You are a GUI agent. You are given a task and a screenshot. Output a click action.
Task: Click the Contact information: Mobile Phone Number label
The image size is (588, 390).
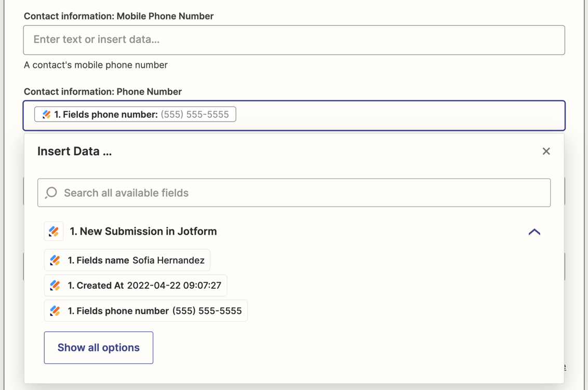119,16
